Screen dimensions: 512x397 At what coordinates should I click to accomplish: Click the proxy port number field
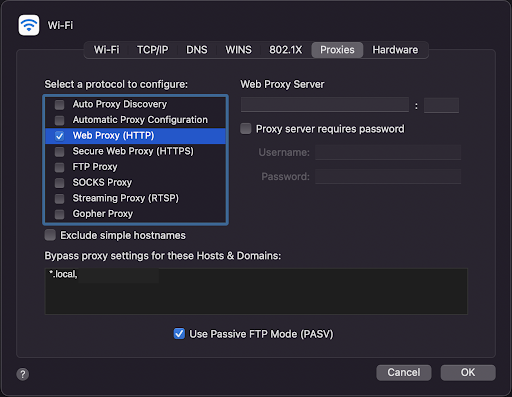click(x=441, y=105)
